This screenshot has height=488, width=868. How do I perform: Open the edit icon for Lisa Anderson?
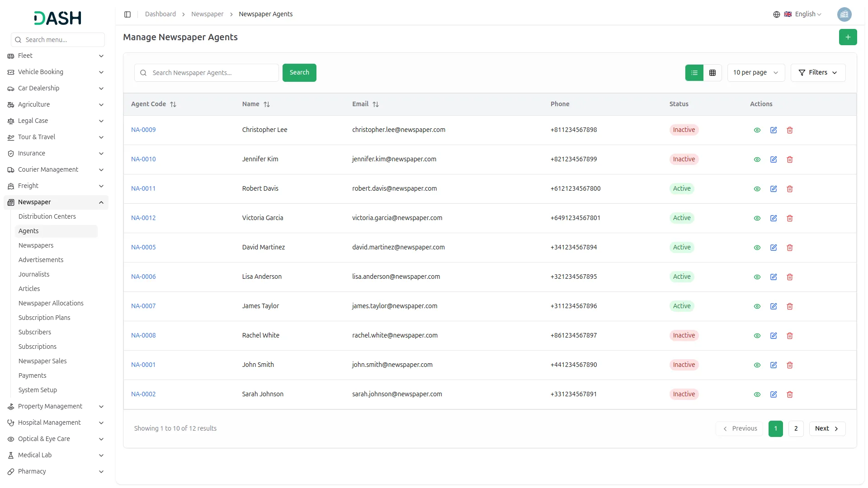click(x=774, y=277)
